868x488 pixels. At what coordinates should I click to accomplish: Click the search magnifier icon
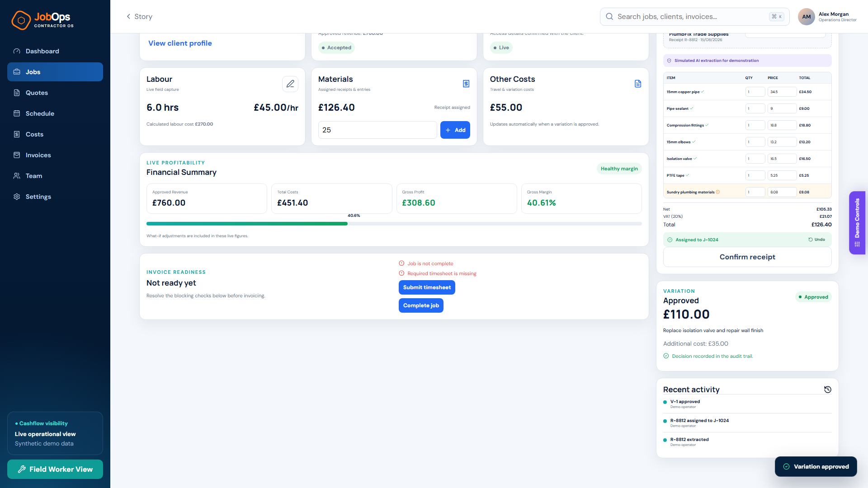coord(609,16)
